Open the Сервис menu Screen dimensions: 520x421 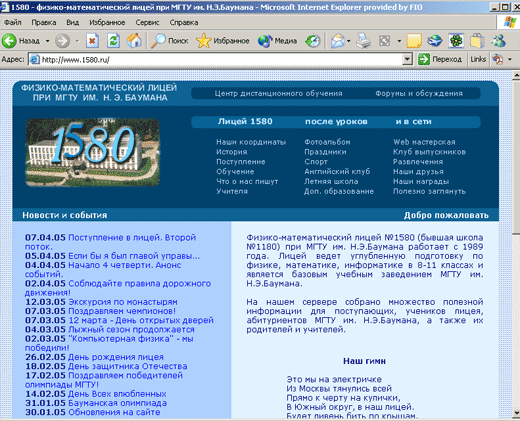147,22
